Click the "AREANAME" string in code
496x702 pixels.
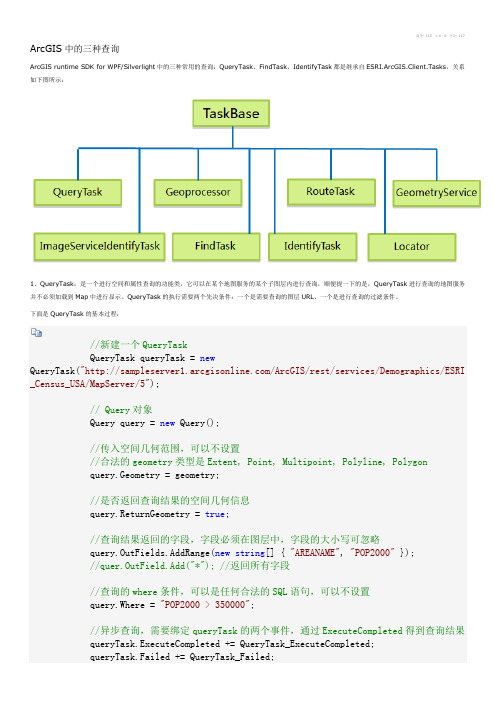point(314,553)
